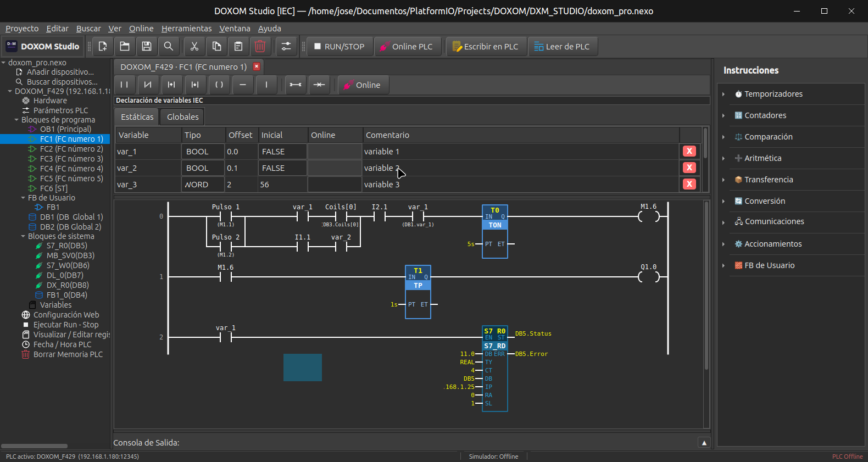Image resolution: width=868 pixels, height=462 pixels.
Task: Open the Editar menu
Action: [57, 29]
